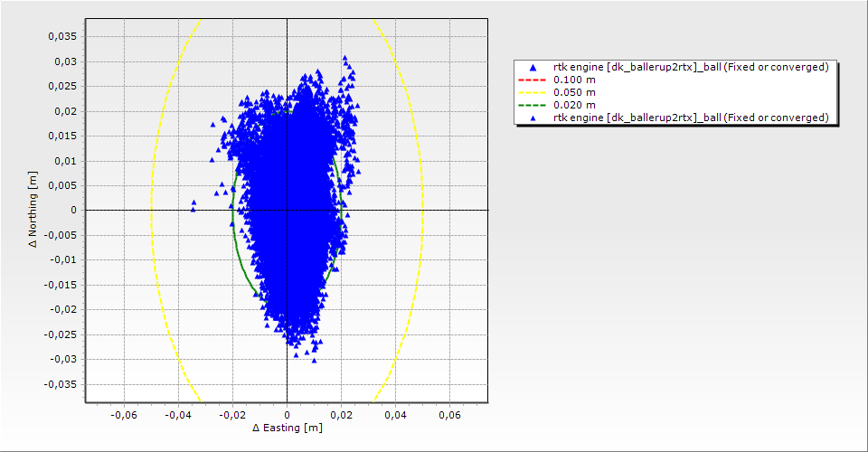Click the large blue triangle legend marker

point(533,68)
